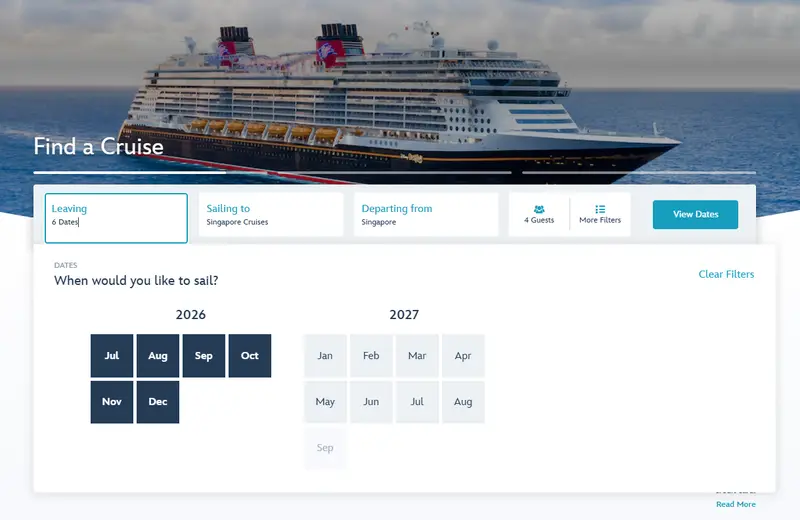Select the Apr 2027 month tile
This screenshot has height=520, width=800.
[463, 356]
